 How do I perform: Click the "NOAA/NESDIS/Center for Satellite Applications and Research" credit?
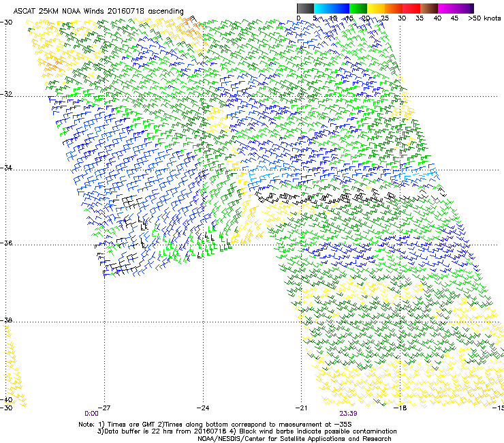294,439
